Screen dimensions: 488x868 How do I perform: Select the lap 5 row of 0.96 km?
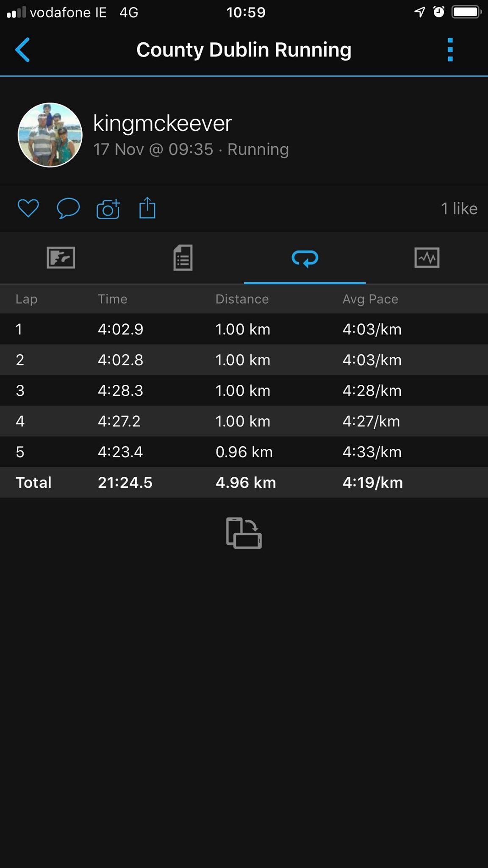click(244, 452)
